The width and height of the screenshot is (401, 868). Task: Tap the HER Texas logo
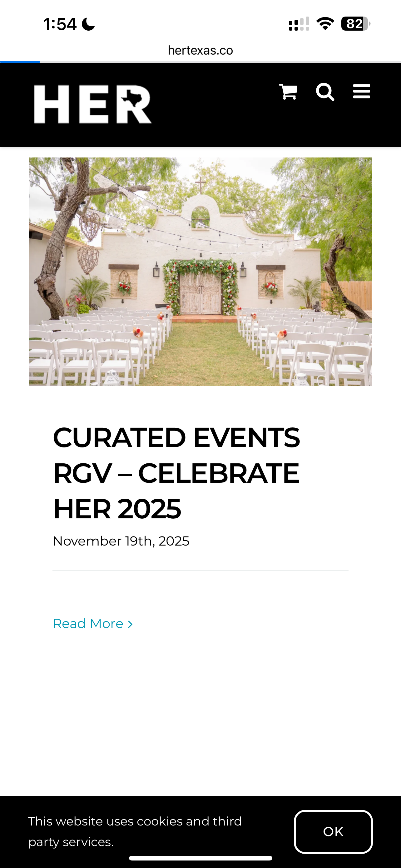coord(92,104)
